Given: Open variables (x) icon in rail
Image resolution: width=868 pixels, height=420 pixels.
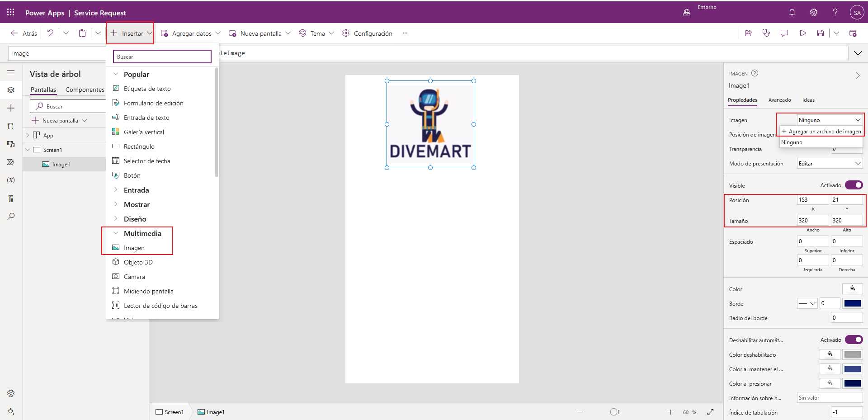Looking at the screenshot, I should 11,180.
